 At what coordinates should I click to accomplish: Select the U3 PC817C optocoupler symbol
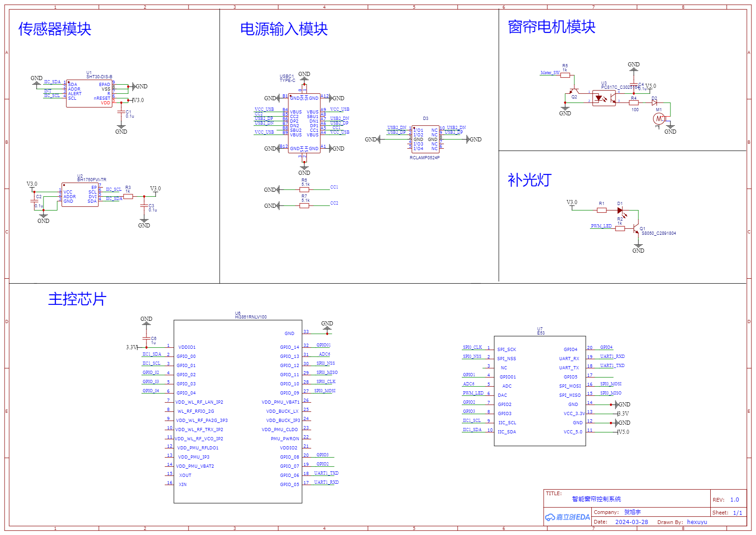[x=604, y=98]
